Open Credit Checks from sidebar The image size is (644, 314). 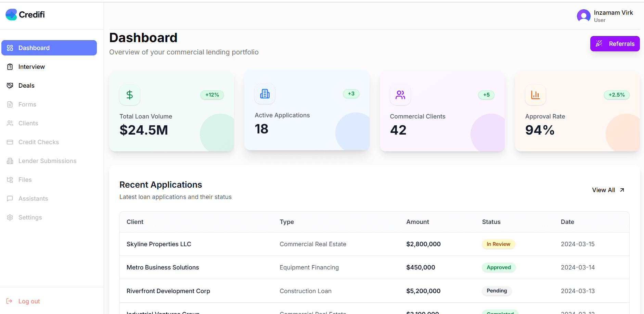(38, 142)
